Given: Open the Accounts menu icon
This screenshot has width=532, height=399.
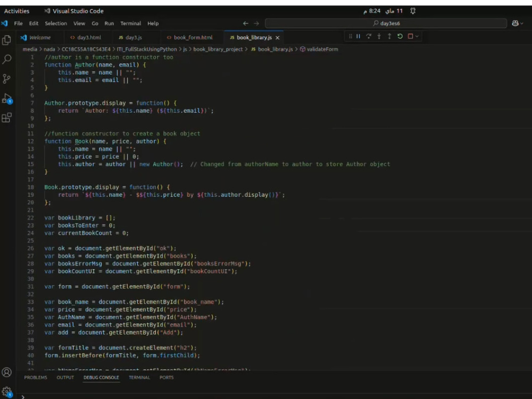Looking at the screenshot, I should point(6,372).
